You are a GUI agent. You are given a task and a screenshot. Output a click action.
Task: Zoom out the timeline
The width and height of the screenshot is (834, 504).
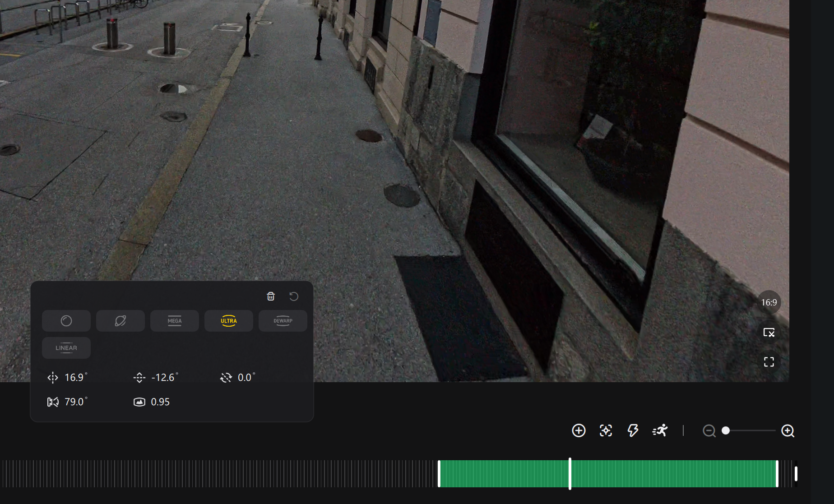pos(709,431)
